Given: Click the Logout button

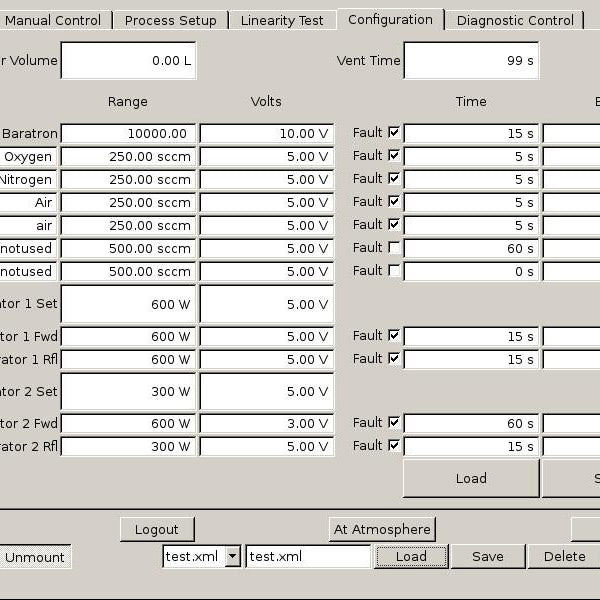Looking at the screenshot, I should tap(157, 530).
